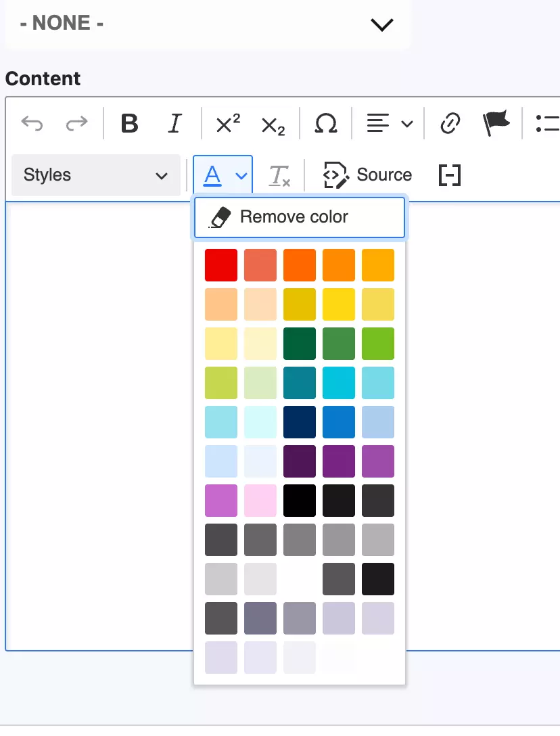Click the Remove color button
The width and height of the screenshot is (560, 736).
point(300,216)
